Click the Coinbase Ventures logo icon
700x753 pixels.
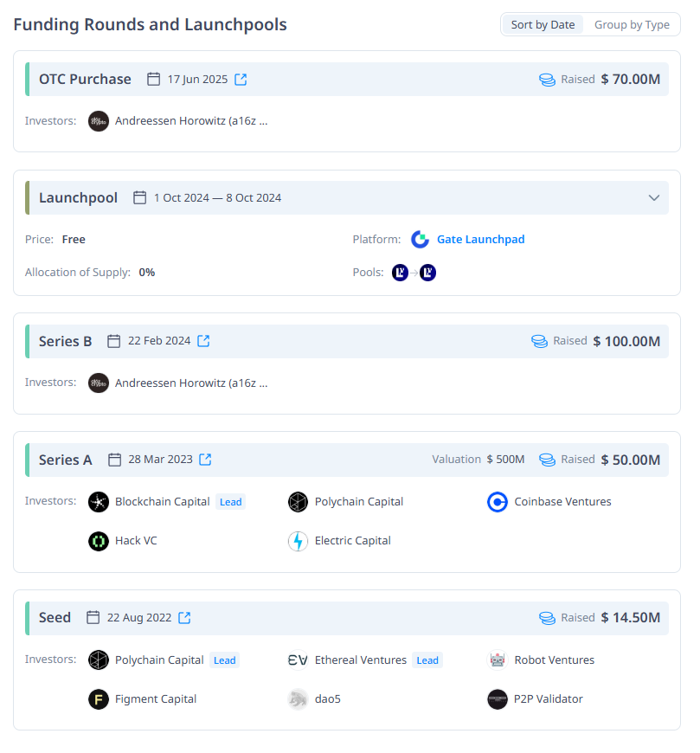tap(498, 502)
